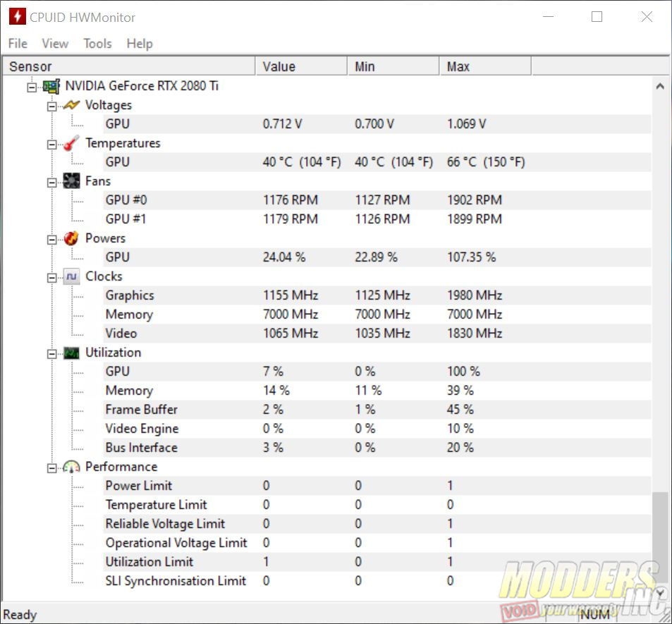Image resolution: width=672 pixels, height=624 pixels.
Task: Select the Performance tree label
Action: 121,467
